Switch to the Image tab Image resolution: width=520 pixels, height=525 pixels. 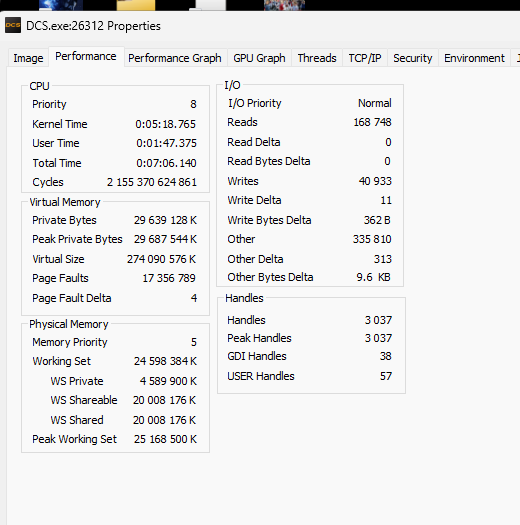(x=28, y=58)
